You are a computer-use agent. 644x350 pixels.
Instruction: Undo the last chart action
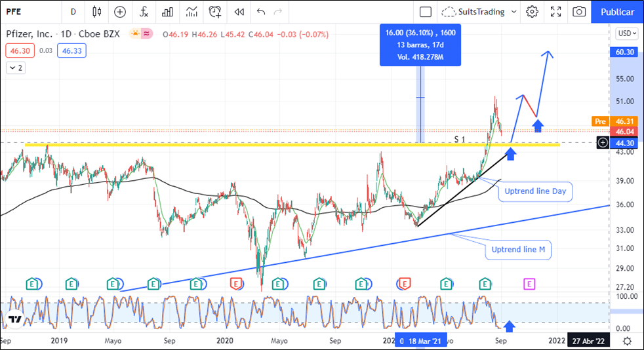[x=262, y=11]
